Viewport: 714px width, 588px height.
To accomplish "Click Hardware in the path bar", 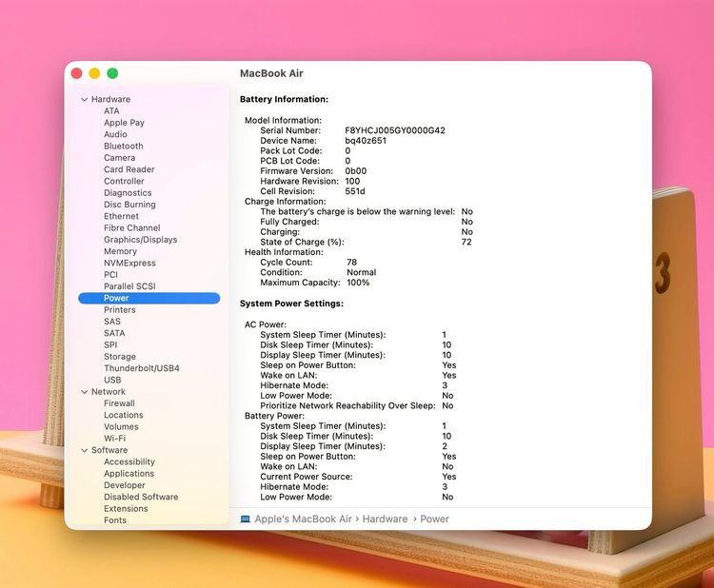I will 385,519.
